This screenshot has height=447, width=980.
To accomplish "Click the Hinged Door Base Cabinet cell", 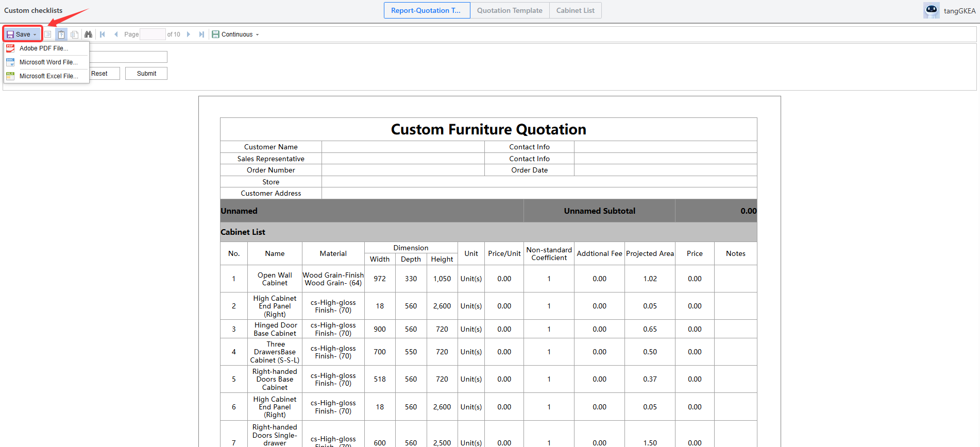I will point(275,329).
